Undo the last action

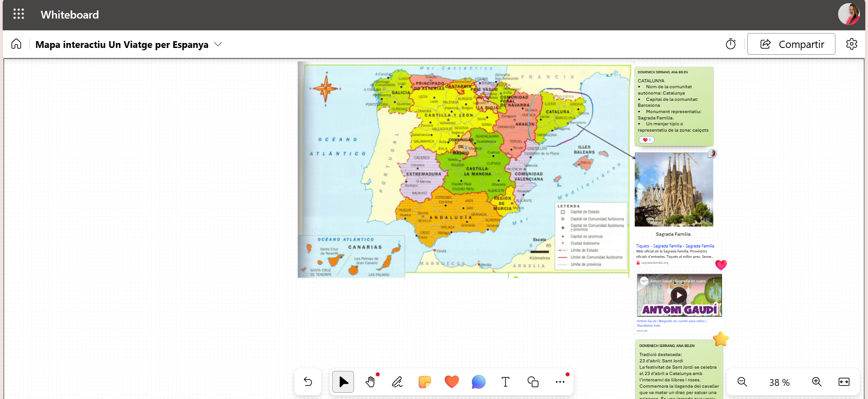click(x=308, y=382)
